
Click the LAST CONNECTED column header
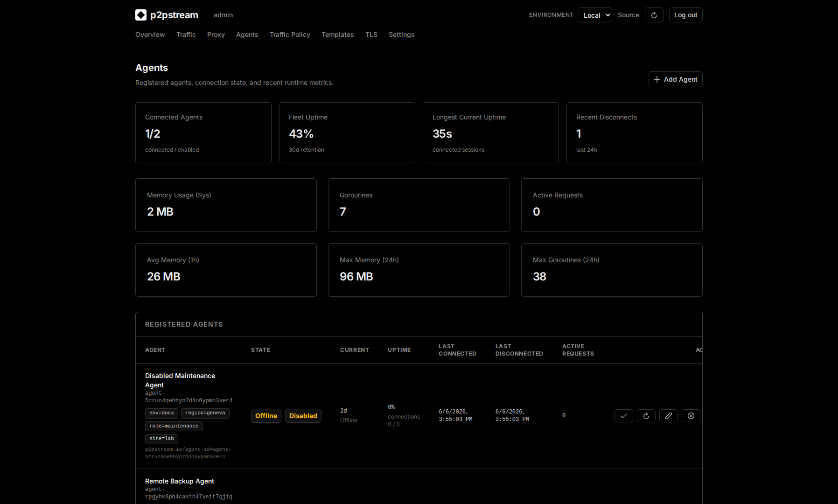click(x=457, y=350)
